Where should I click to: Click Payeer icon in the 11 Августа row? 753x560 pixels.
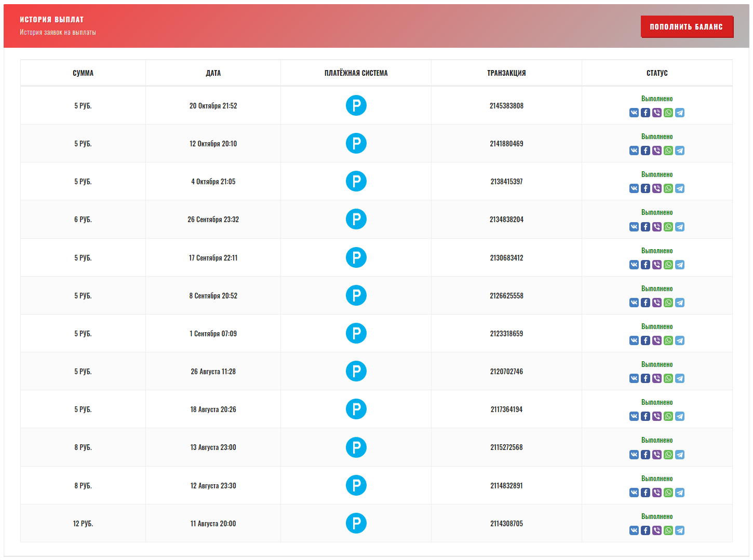(x=356, y=523)
